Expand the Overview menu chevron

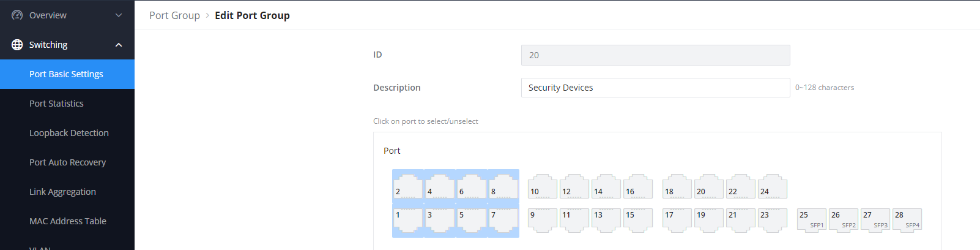point(119,15)
